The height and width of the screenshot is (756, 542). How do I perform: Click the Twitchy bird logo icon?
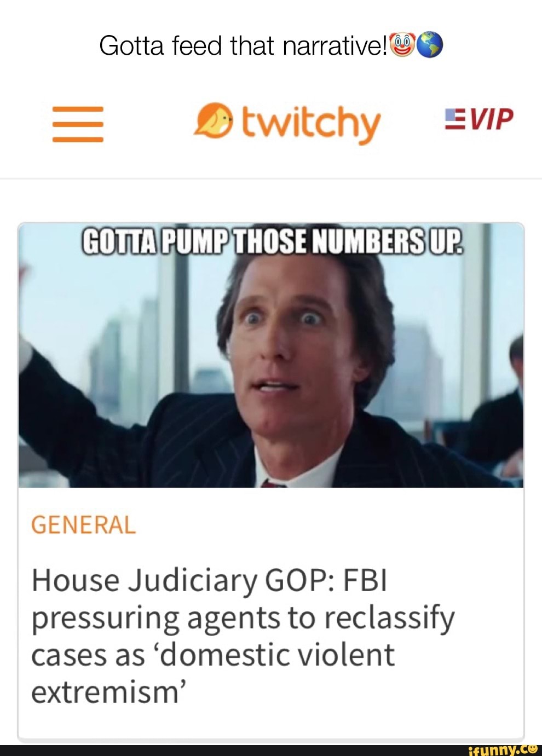point(214,119)
